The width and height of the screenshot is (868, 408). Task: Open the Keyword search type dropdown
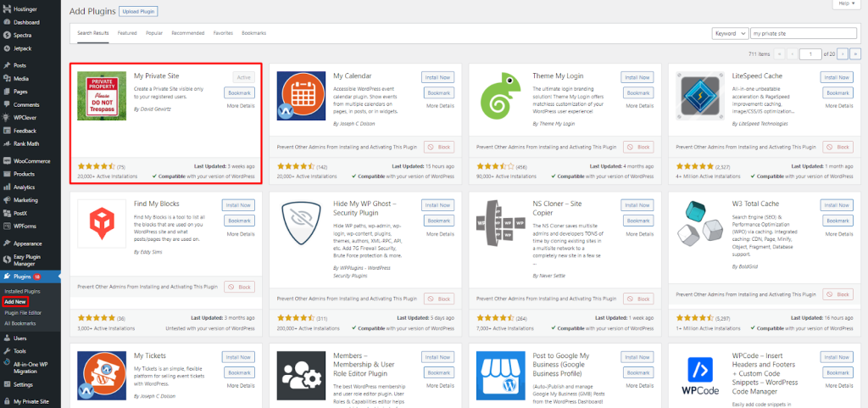[730, 33]
